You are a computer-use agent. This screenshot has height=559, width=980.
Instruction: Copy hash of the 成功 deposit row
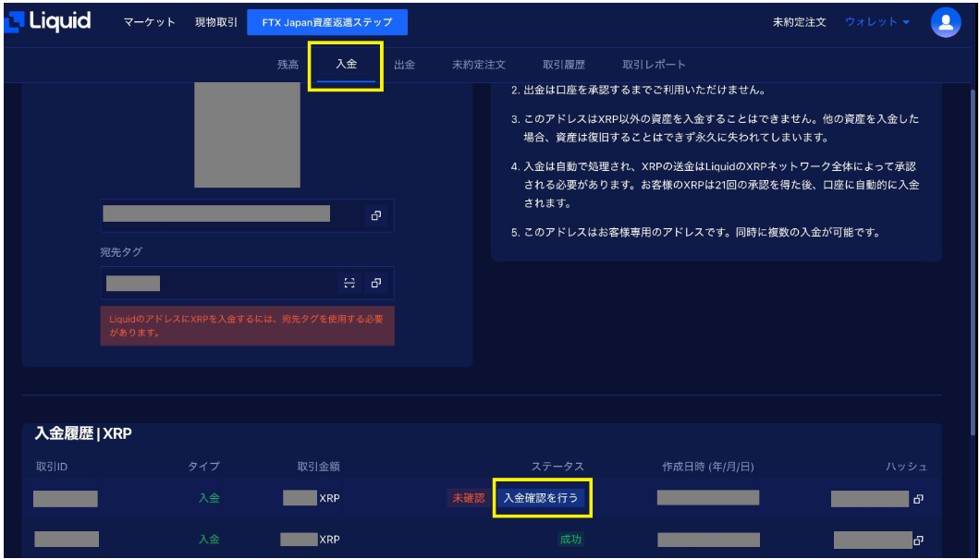point(918,541)
